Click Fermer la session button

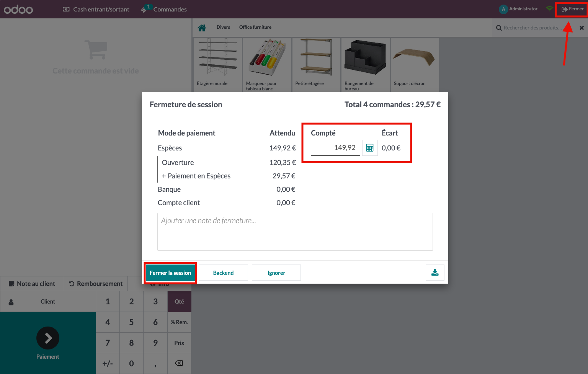[170, 273]
